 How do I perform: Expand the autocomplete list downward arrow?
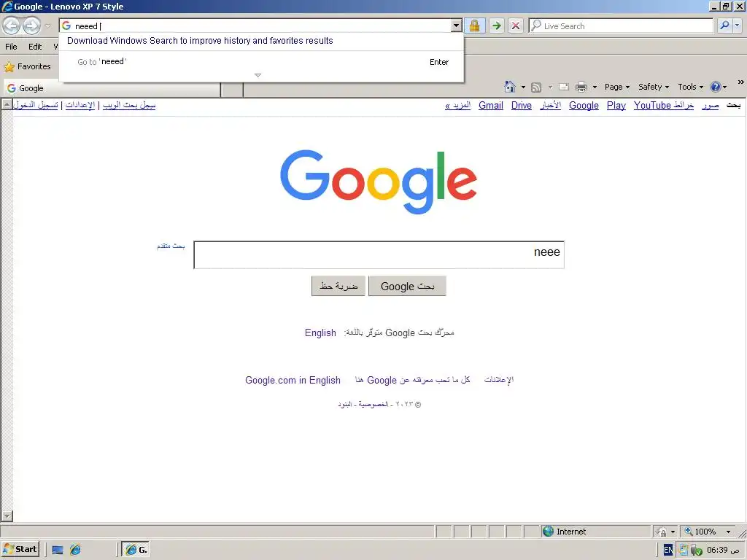(258, 75)
